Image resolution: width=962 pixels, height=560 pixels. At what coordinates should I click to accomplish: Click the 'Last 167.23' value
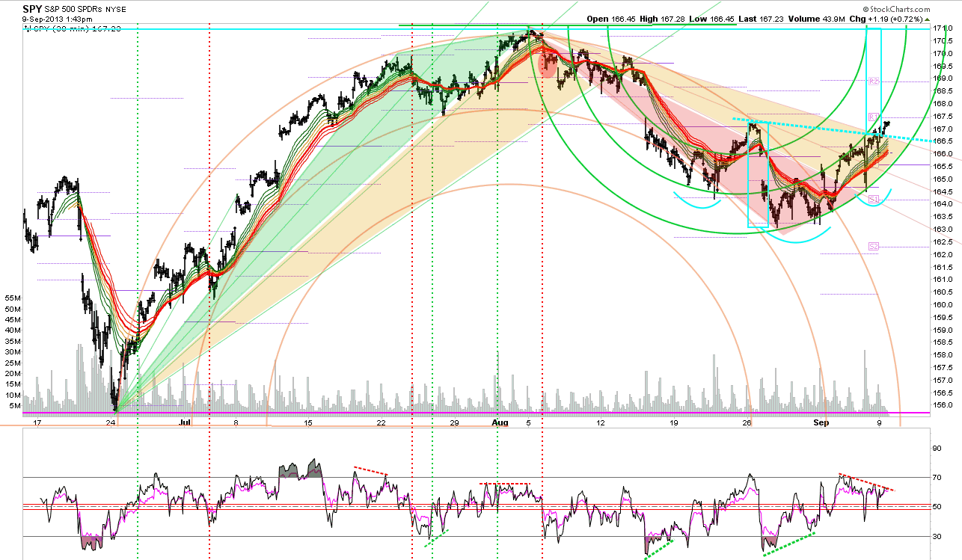(760, 19)
